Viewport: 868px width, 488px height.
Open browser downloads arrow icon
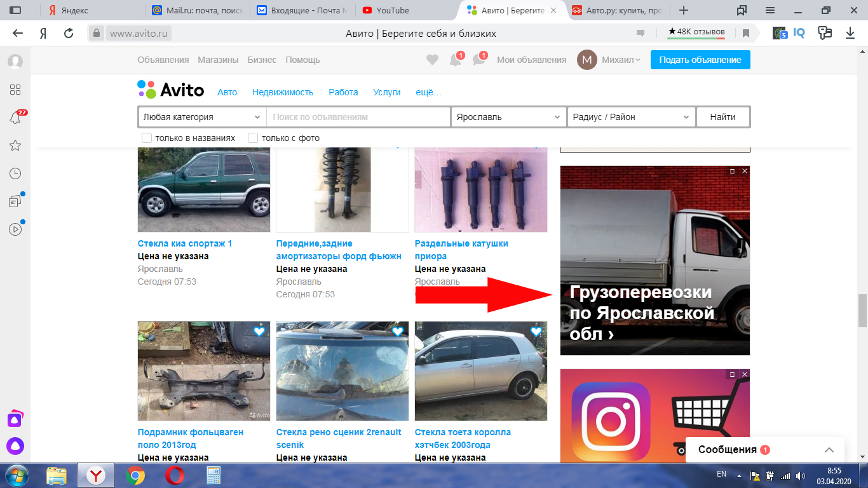coord(850,34)
